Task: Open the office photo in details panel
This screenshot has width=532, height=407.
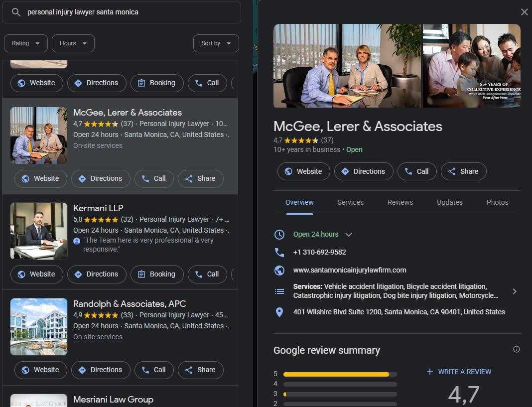Action: coord(347,66)
